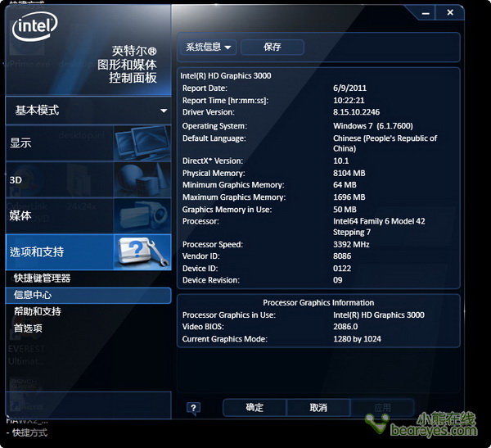Click the Chinese (People's Republic of China) value
Screen dimensions: 491x448
[385, 143]
